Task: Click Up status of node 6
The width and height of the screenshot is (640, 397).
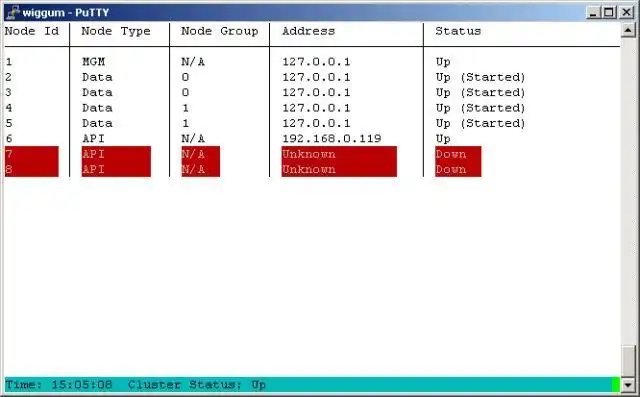Action: (x=443, y=138)
